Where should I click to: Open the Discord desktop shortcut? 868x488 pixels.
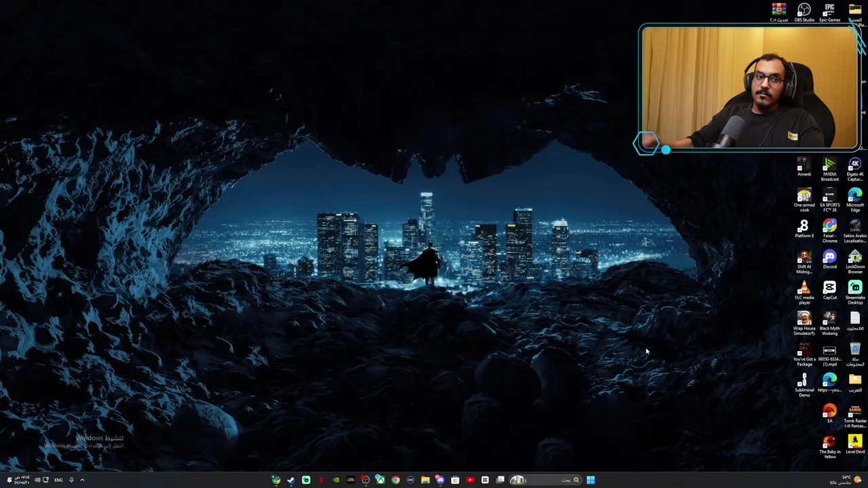(829, 260)
